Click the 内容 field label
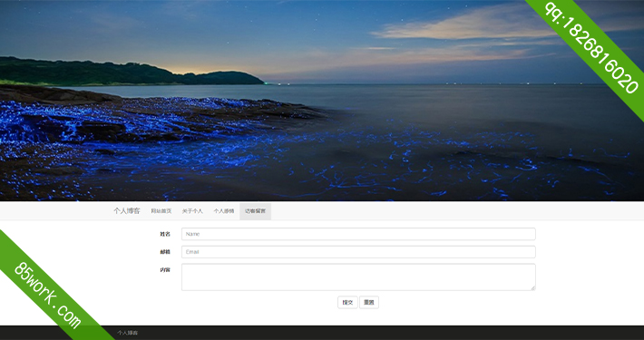Viewport: 644px width, 340px height. point(165,270)
